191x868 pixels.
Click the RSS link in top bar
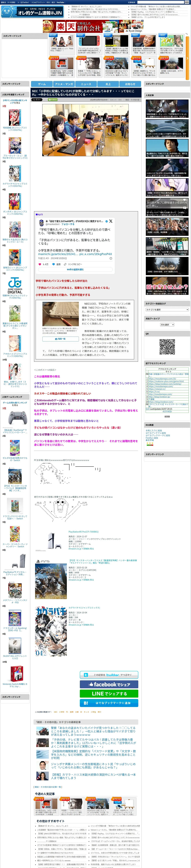click(x=48, y=2)
